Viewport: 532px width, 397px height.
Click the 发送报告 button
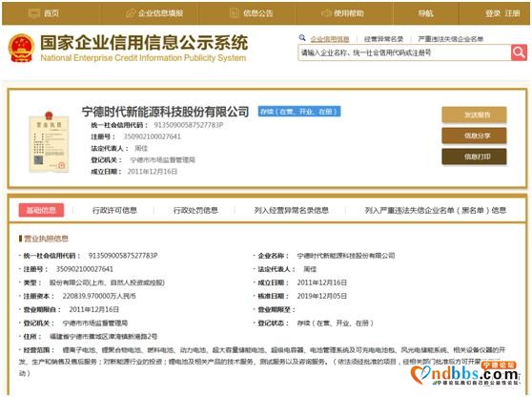coord(474,115)
